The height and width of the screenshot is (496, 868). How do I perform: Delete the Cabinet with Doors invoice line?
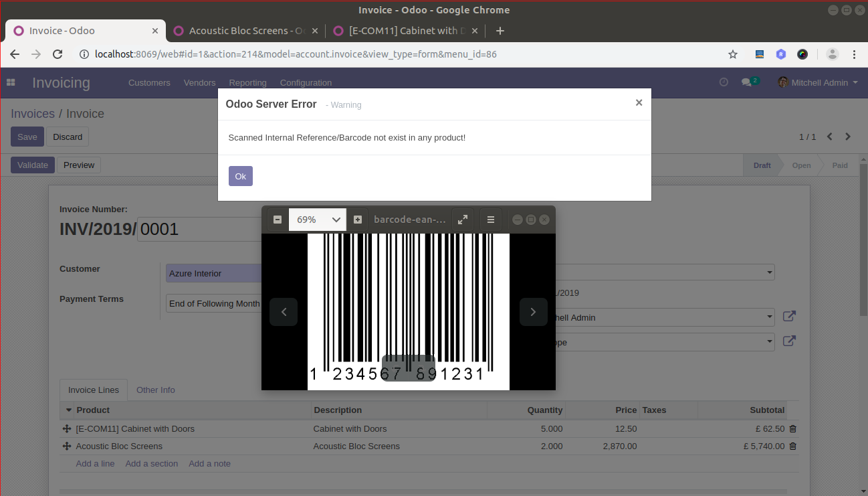[x=793, y=428]
